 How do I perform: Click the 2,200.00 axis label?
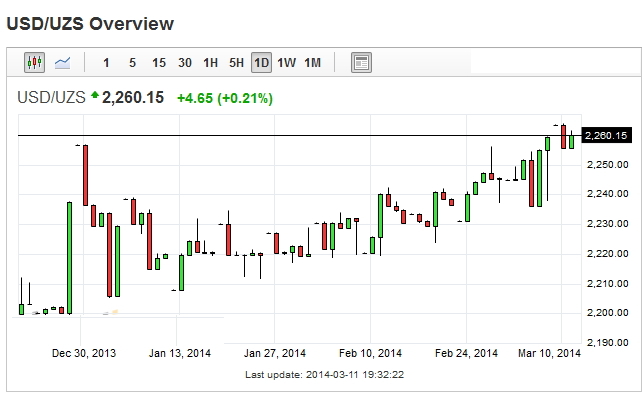click(608, 313)
